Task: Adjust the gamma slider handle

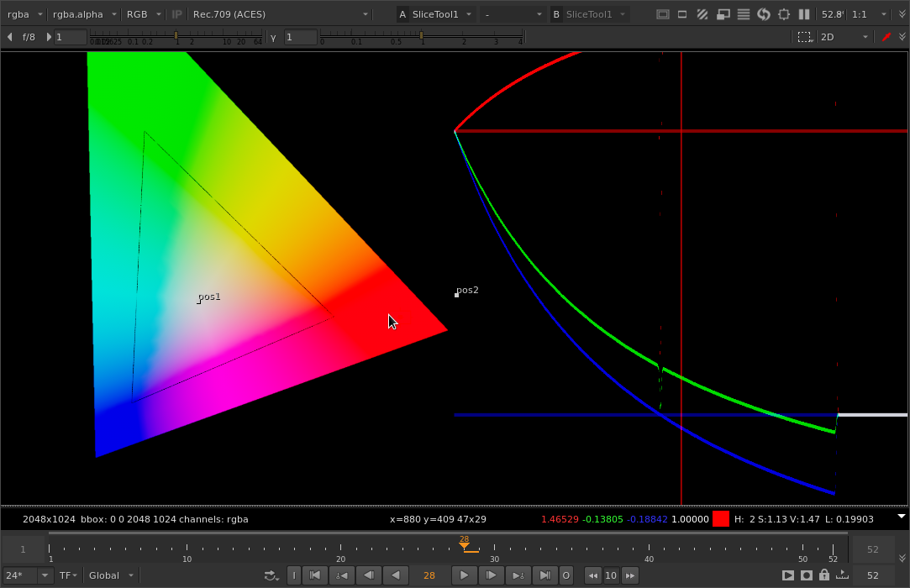Action: 422,36
